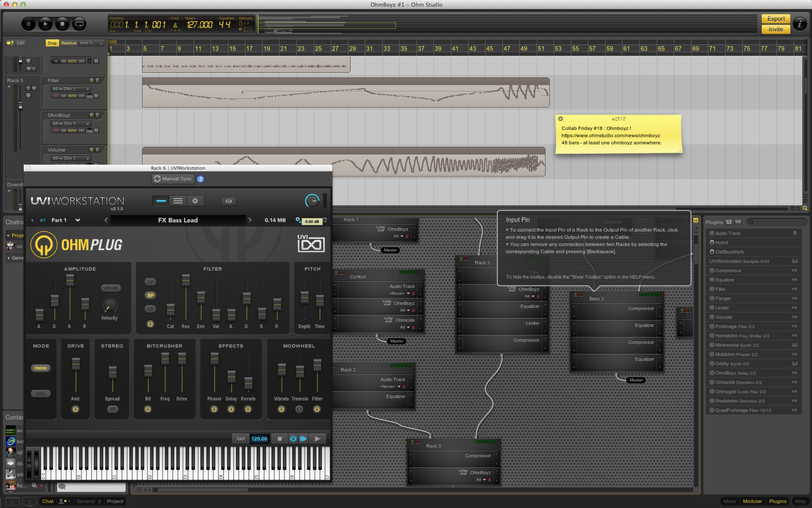Open the Part 1 preset dropdown
This screenshot has height=508, width=812.
tap(77, 220)
